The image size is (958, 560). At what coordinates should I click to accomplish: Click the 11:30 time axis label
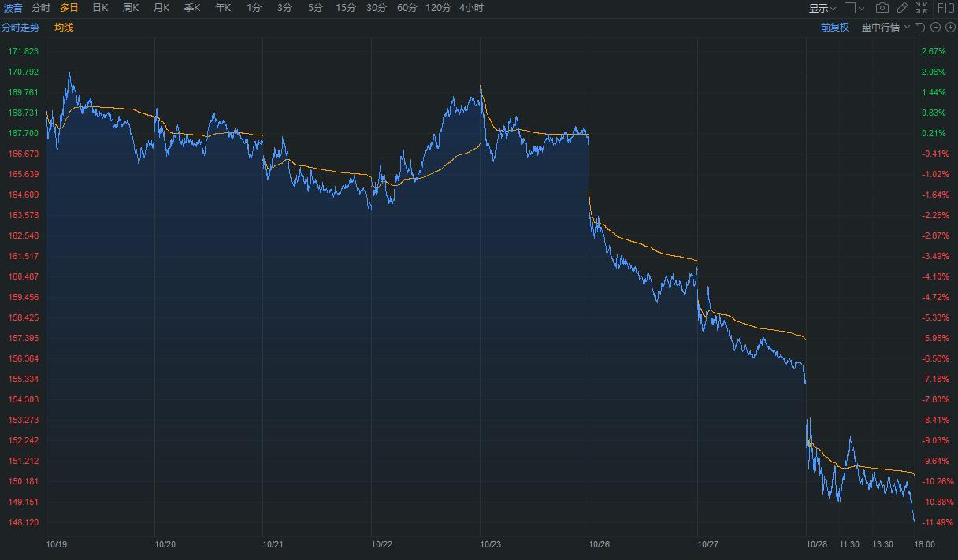[x=849, y=544]
